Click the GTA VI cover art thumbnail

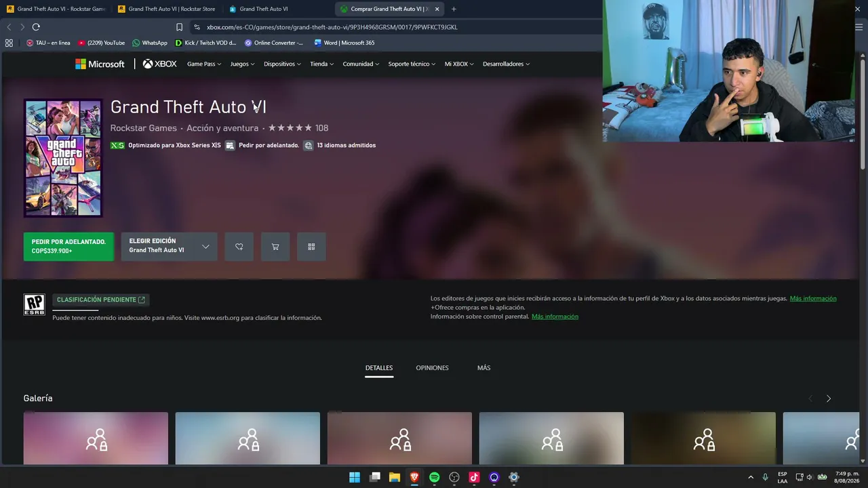point(63,159)
